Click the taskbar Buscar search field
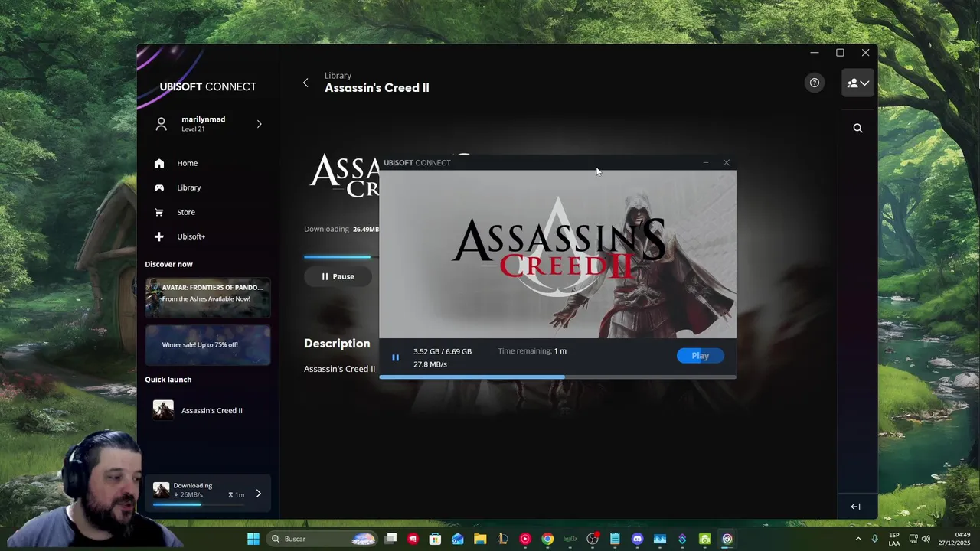 coord(322,539)
